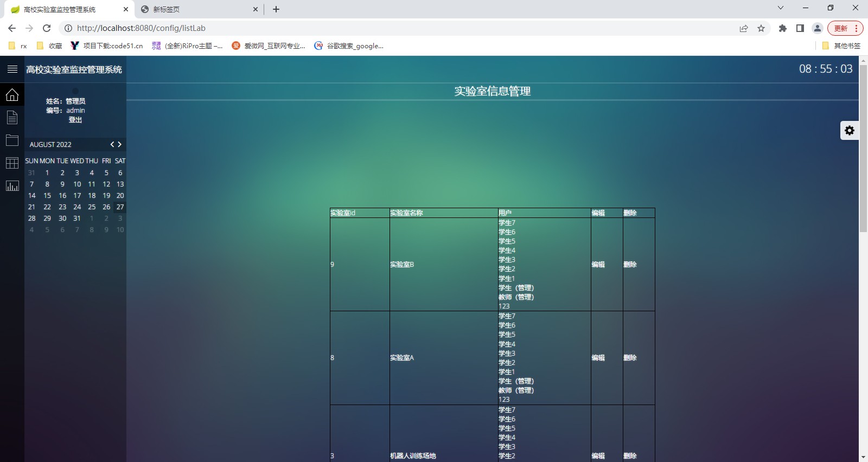This screenshot has height=462, width=868.
Task: Click 登出 to log out
Action: pos(75,120)
